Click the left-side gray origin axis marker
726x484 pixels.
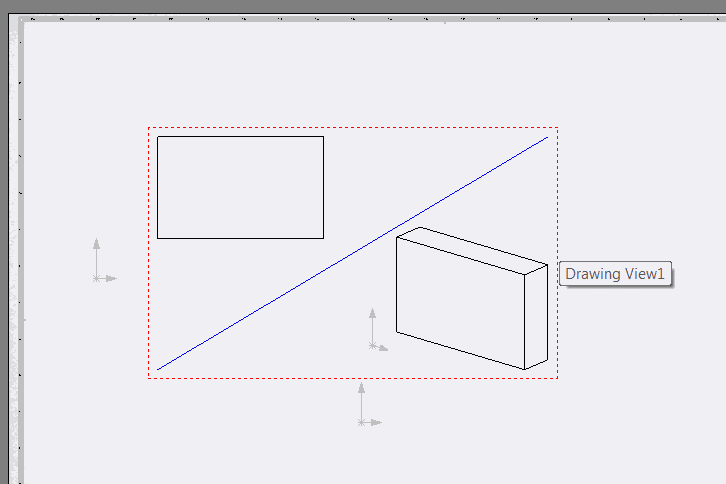pos(104,260)
